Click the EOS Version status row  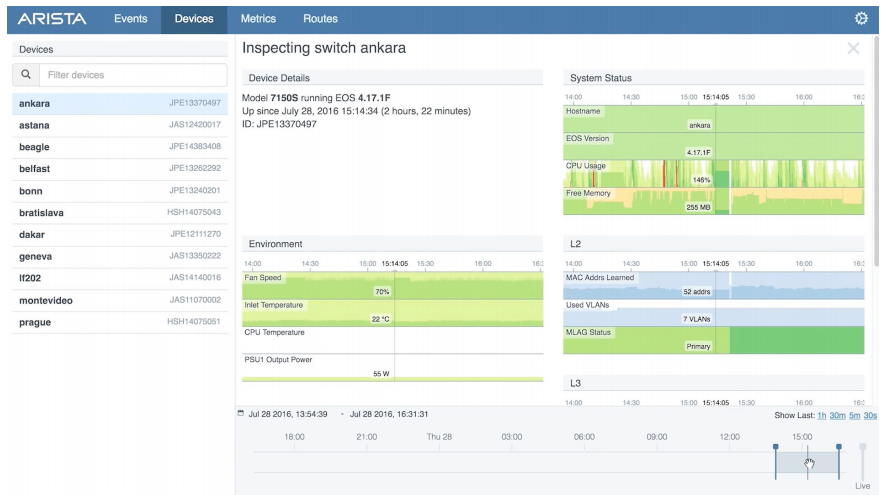pos(713,146)
